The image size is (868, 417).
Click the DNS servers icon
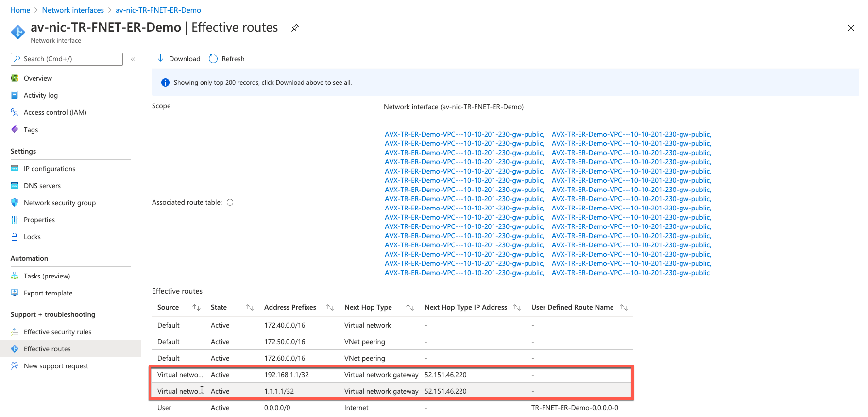[15, 186]
